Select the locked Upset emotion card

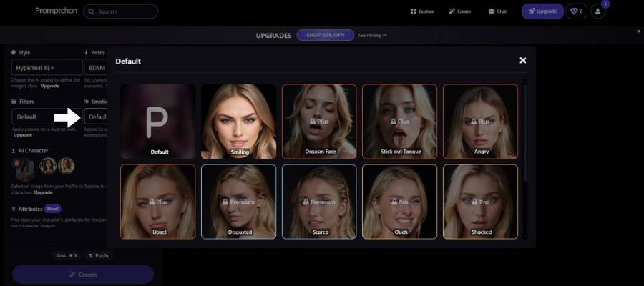click(158, 202)
